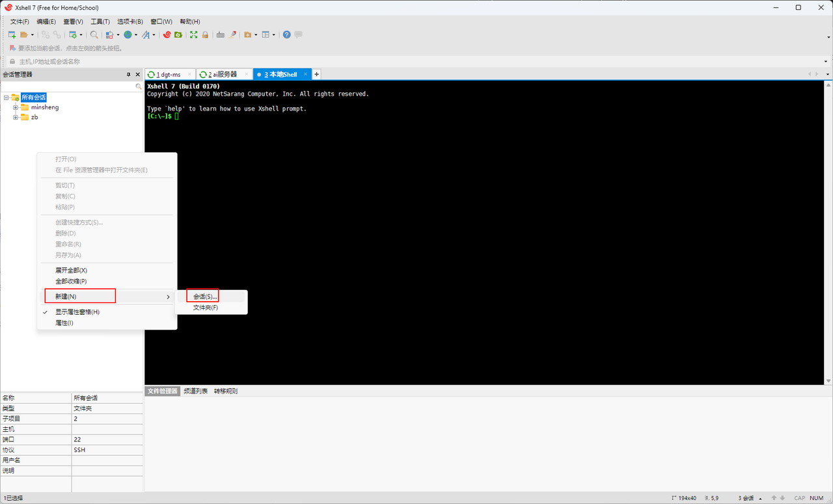
Task: Expand the zb folder tree node
Action: (x=16, y=117)
